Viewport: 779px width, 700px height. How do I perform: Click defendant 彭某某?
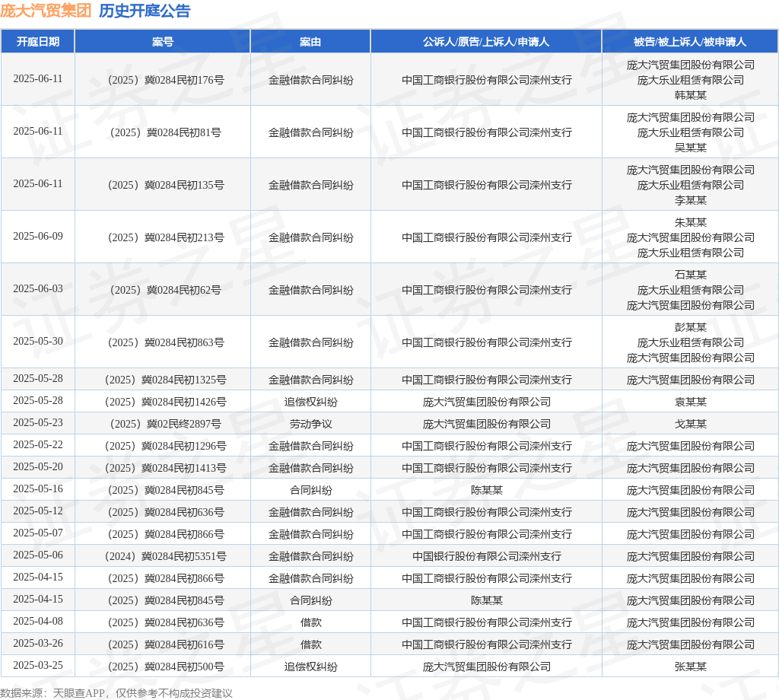point(691,327)
